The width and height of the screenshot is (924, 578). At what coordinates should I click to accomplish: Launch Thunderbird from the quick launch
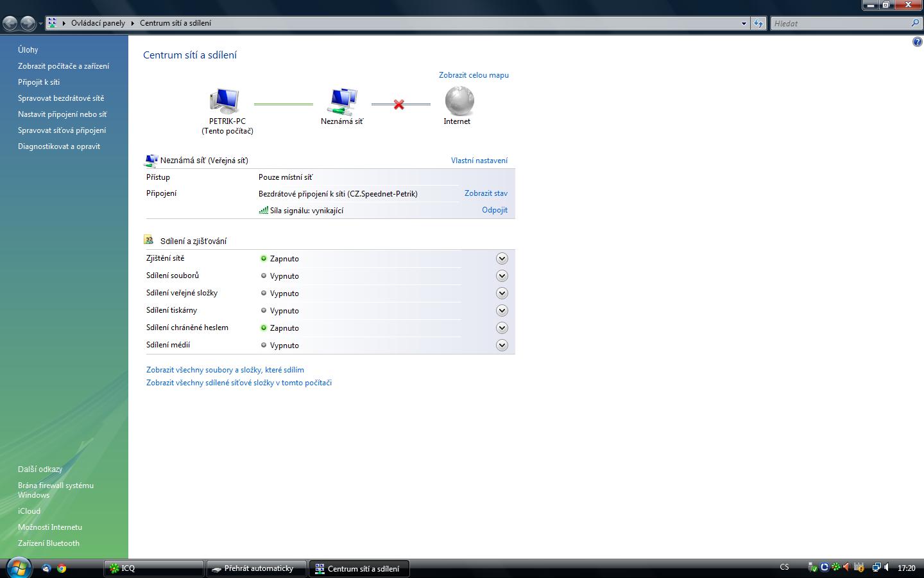[46, 568]
